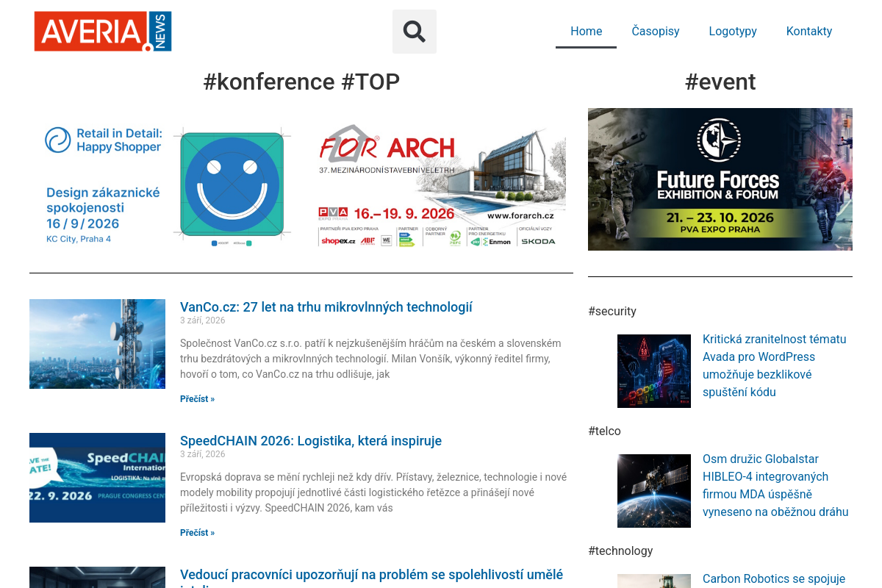Image resolution: width=882 pixels, height=588 pixels.
Task: Click the Evropská doprava se mění excerpt text
Action: pos(373,492)
